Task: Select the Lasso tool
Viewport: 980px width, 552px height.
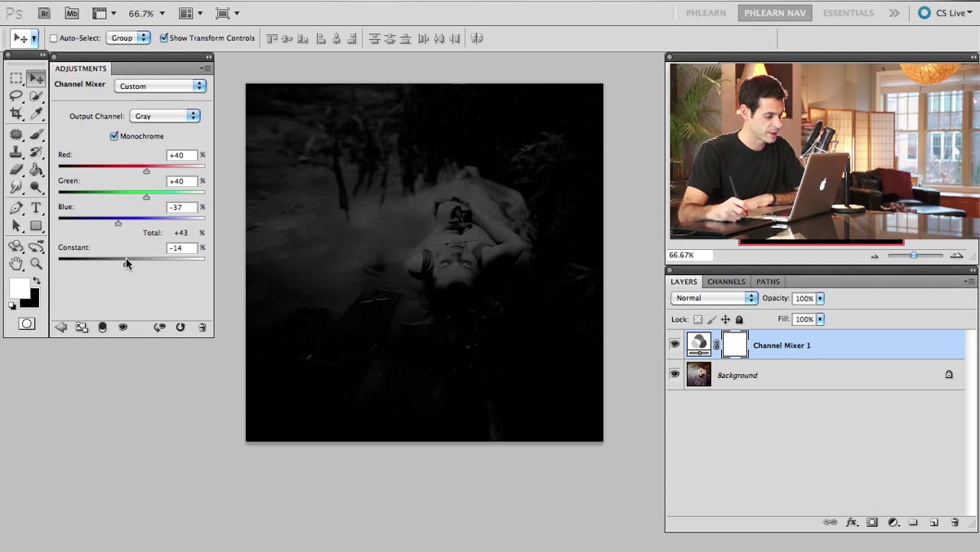Action: click(x=16, y=96)
